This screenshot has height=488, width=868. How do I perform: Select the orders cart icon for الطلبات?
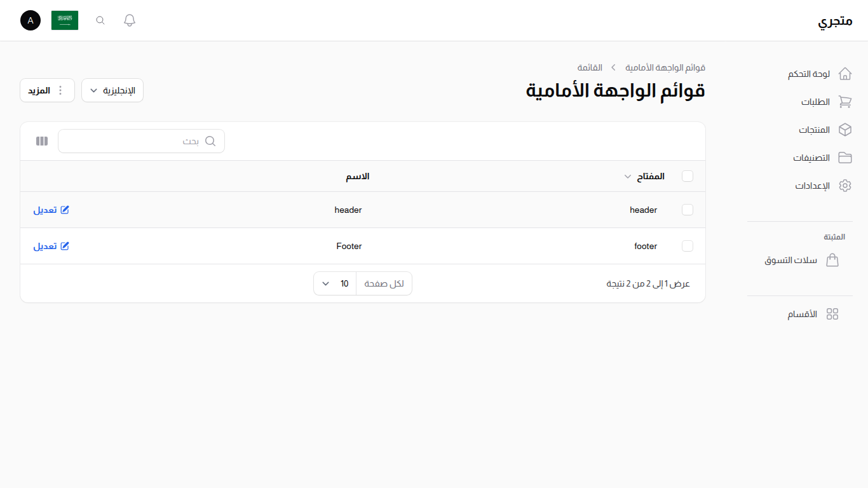click(x=845, y=102)
